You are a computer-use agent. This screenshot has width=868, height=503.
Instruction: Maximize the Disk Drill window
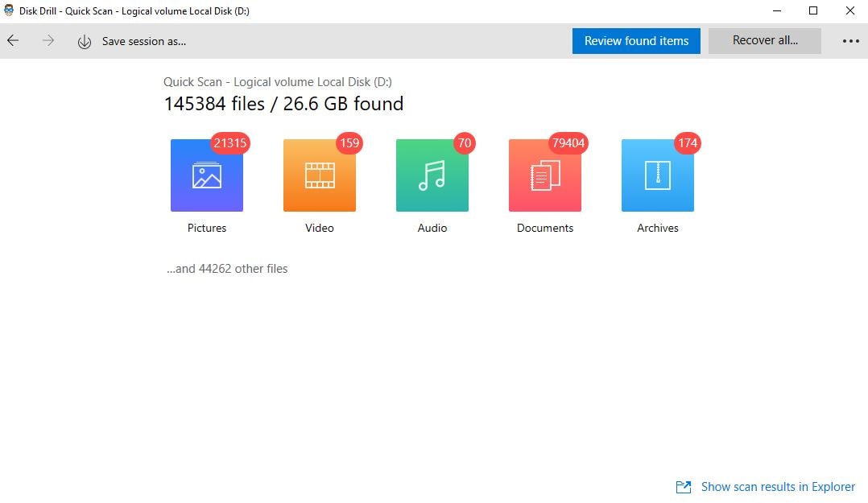[813, 10]
